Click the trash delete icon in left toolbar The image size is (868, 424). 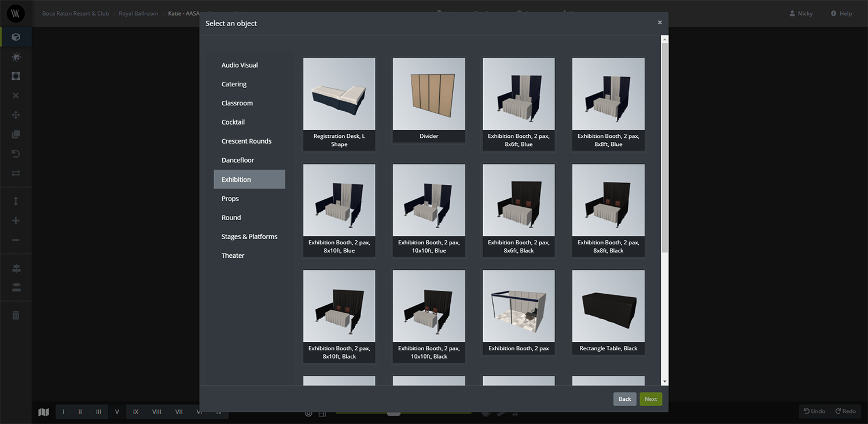[x=16, y=315]
